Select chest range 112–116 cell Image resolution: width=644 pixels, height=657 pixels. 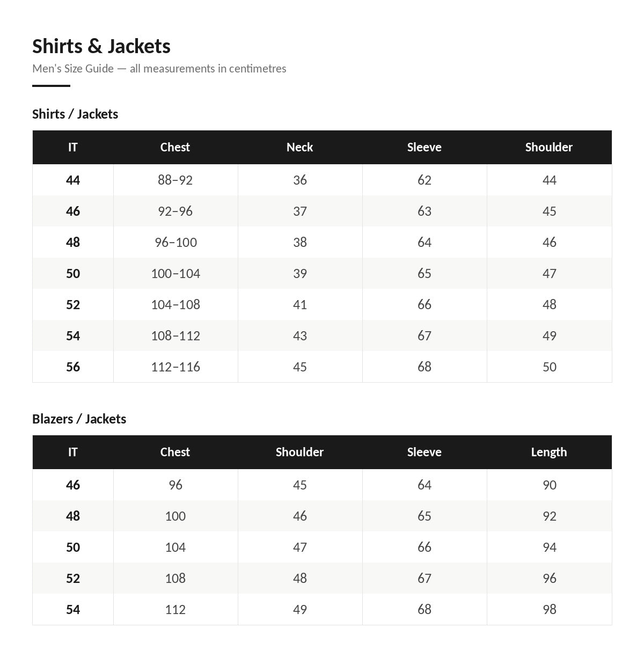click(175, 367)
